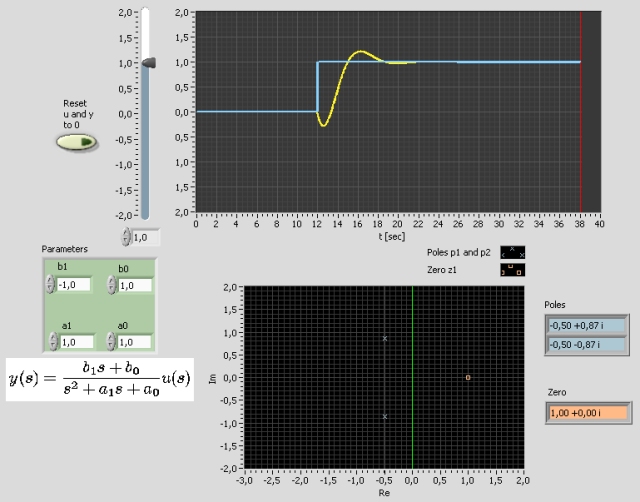640x502 pixels.
Task: Click stepper arrows beside slider value box
Action: tap(126, 238)
